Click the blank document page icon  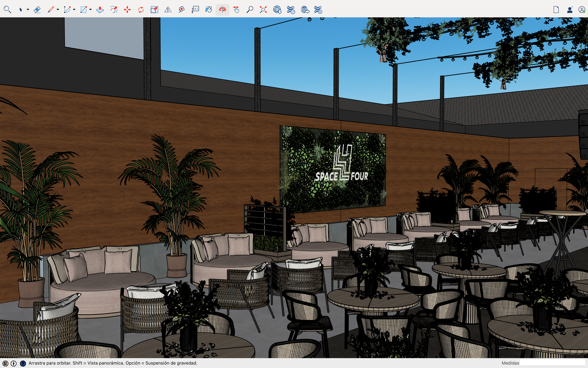tap(556, 10)
